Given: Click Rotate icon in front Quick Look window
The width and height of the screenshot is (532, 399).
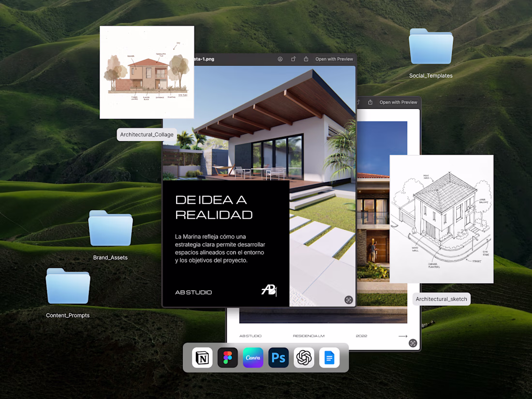Looking at the screenshot, I should pos(293,59).
